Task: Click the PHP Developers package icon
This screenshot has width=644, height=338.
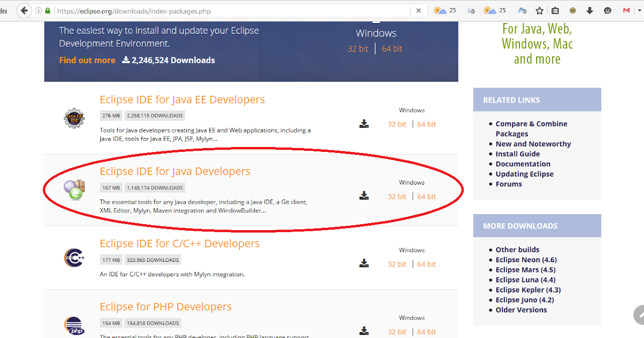Action: 75,326
